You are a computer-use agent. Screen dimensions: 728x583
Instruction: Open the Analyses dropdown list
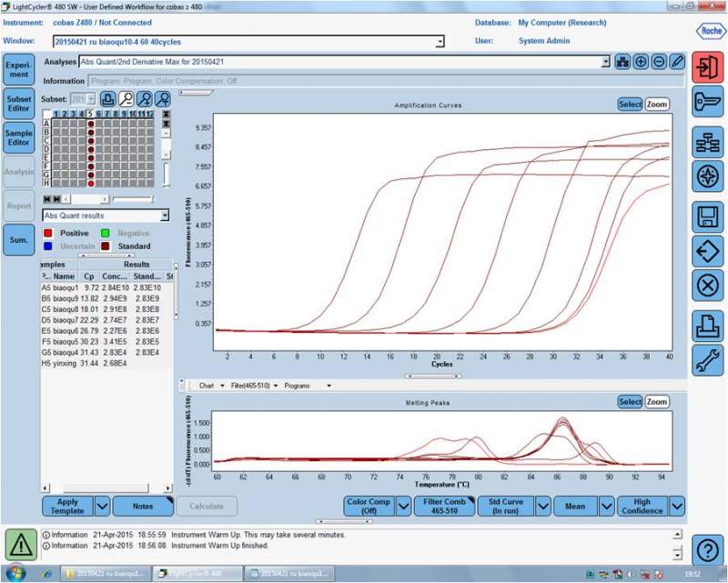click(605, 62)
